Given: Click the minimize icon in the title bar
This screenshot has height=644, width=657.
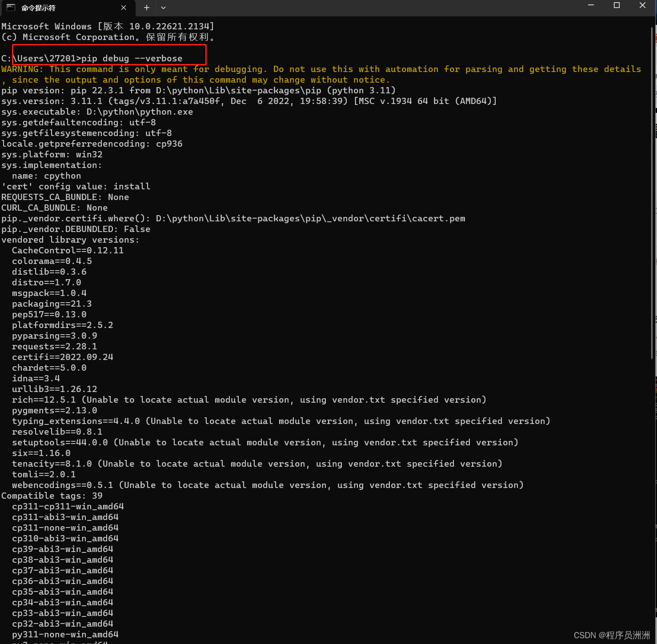Looking at the screenshot, I should coord(590,5).
